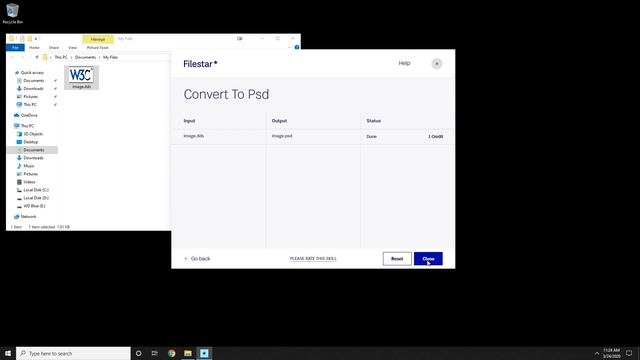The height and width of the screenshot is (360, 640).
Task: Click the Go back link
Action: coord(197,259)
